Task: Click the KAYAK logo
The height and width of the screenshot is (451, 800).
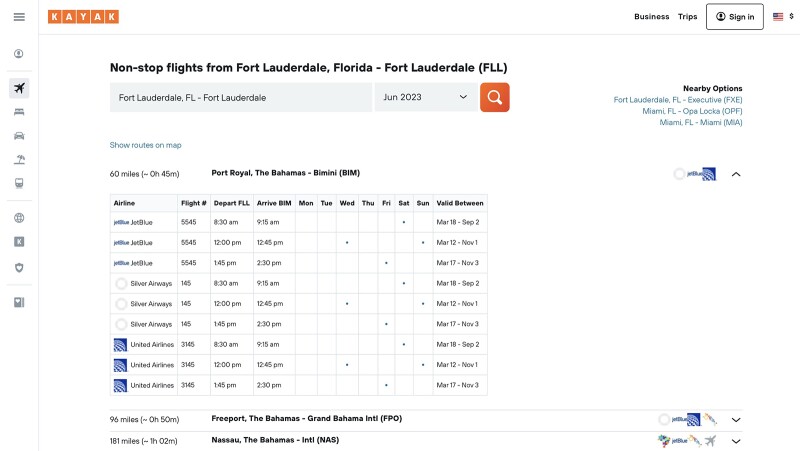Action: [83, 17]
